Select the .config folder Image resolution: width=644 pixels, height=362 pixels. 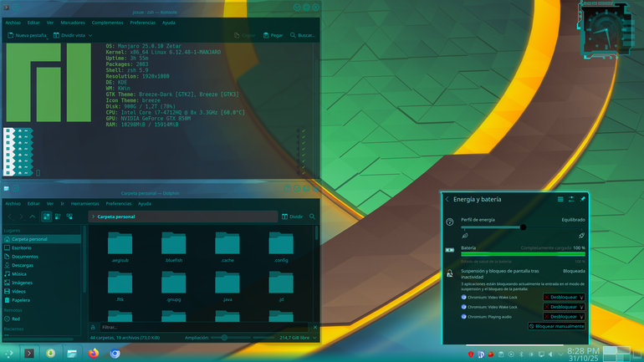281,247
